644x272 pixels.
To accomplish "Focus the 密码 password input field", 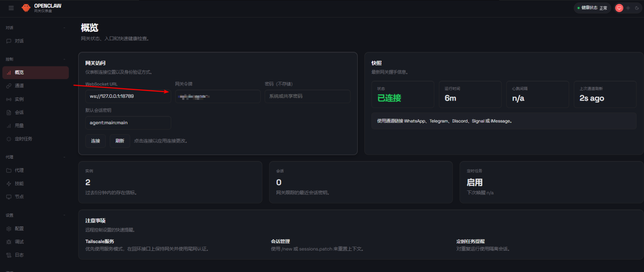I will tap(308, 96).
